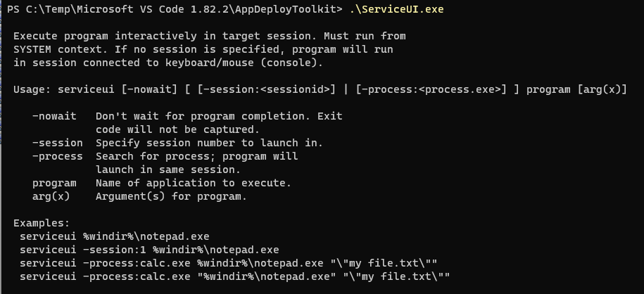Click the word "Usage:" in the output
Image resolution: width=644 pixels, height=294 pixels.
coord(32,89)
